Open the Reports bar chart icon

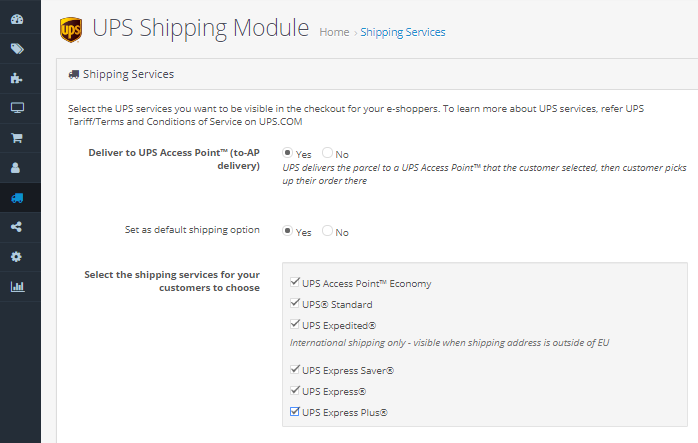[x=17, y=286]
